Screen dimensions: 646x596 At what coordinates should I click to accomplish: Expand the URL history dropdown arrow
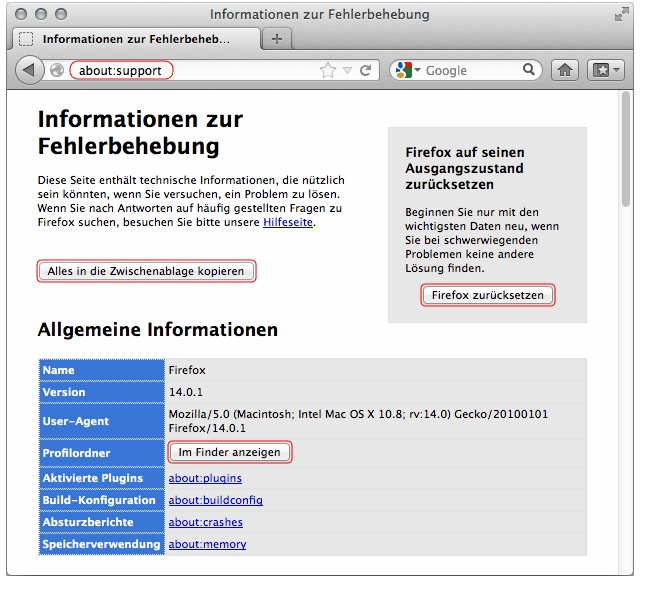coord(347,70)
